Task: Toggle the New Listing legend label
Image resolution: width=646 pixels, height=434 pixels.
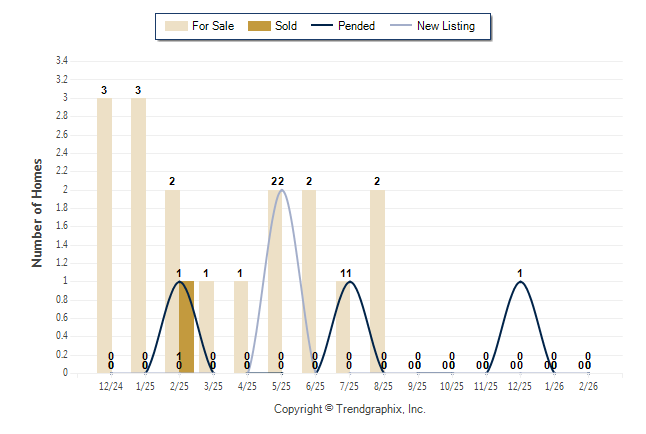Action: 446,26
